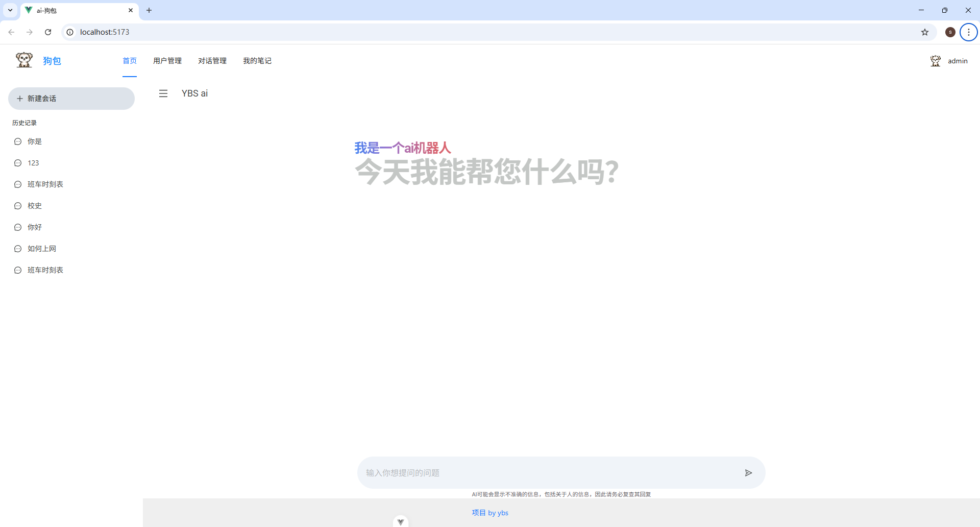The image size is (980, 527).
Task: Open the 校史 conversation history
Action: point(35,205)
